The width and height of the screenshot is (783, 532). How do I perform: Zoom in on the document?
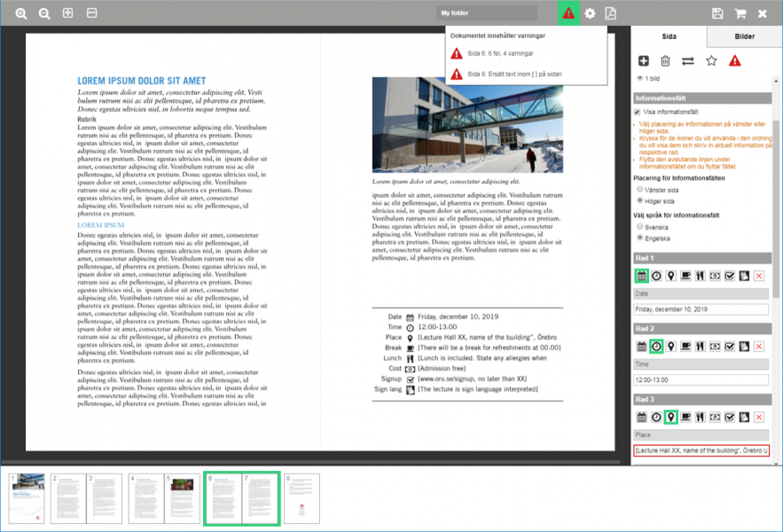click(x=21, y=13)
